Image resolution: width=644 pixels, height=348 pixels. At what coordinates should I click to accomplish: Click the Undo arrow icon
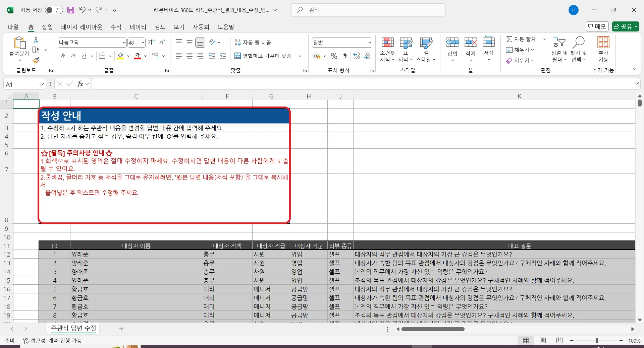pyautogui.click(x=82, y=10)
